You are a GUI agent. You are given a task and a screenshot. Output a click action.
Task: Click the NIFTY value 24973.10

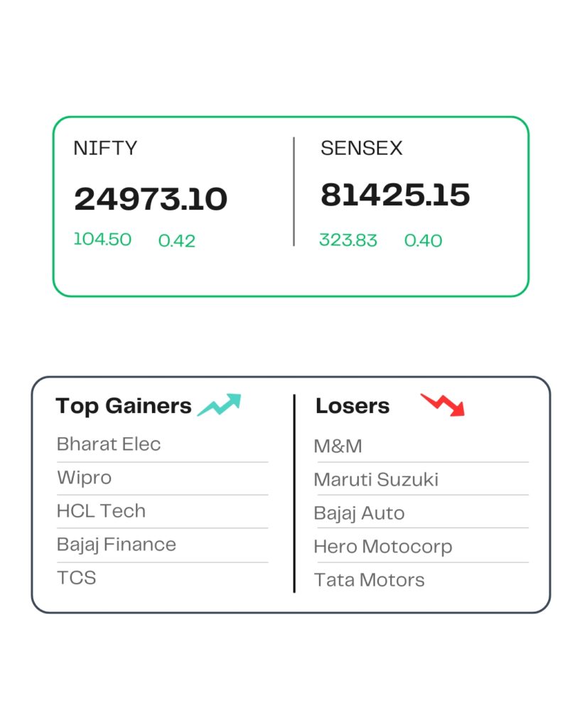pos(151,199)
